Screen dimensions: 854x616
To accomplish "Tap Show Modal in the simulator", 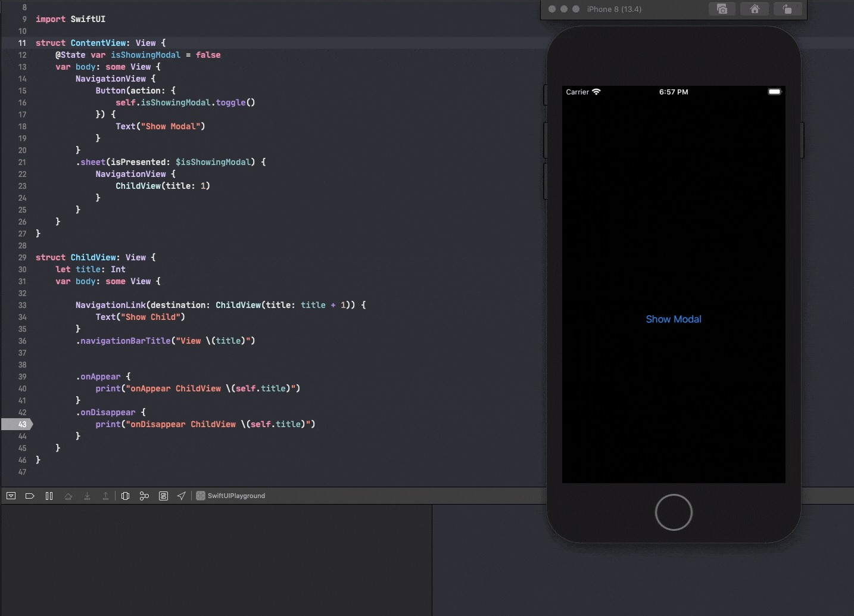I will 674,319.
